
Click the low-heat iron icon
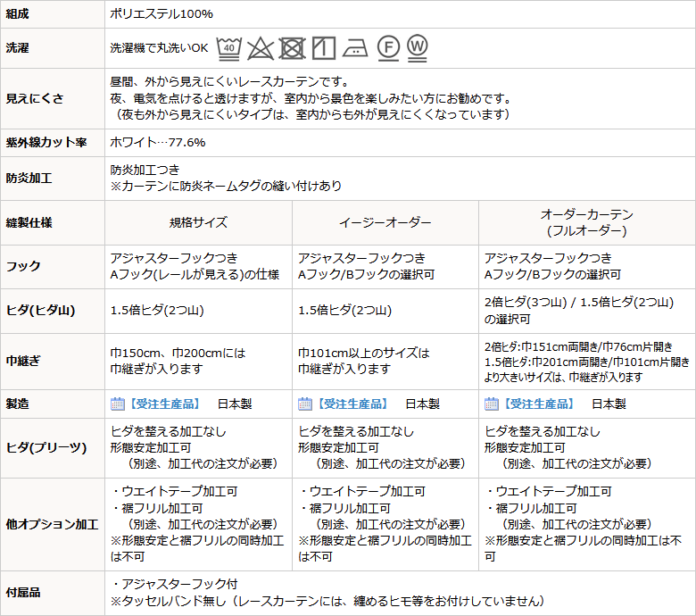355,48
